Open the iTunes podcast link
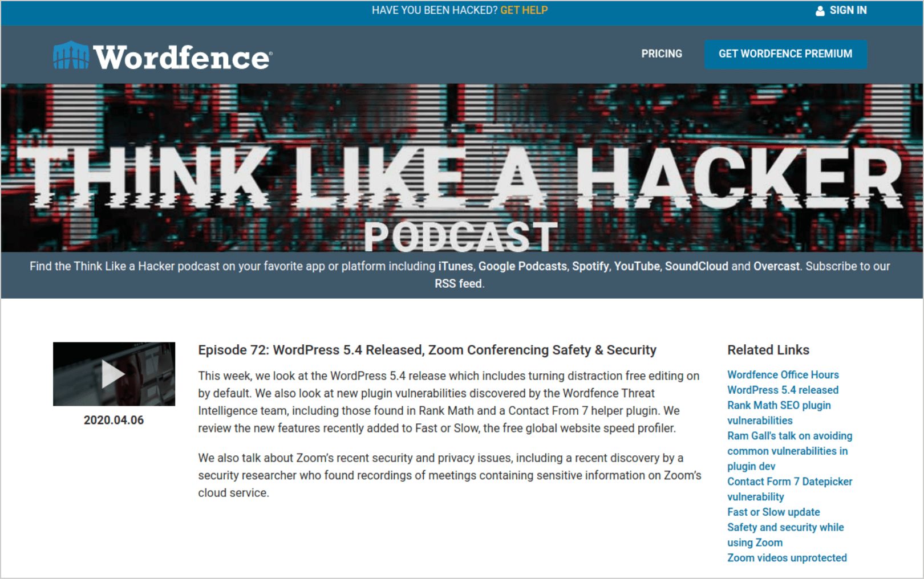Viewport: 924px width, 579px height. (455, 266)
